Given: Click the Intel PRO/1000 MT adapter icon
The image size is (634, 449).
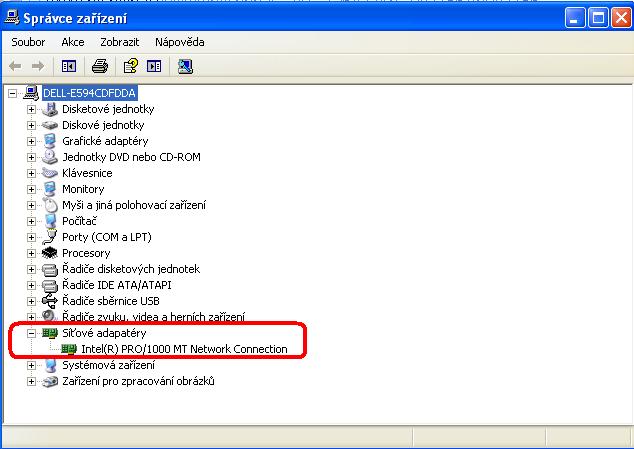Looking at the screenshot, I should 69,349.
